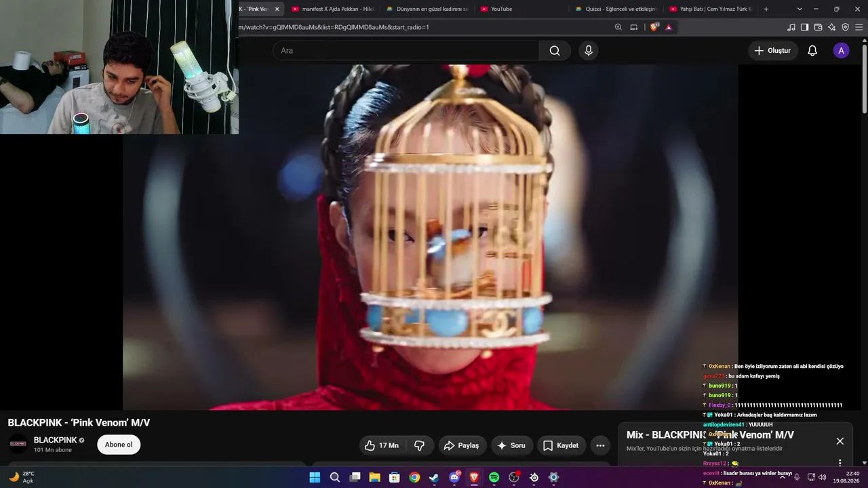Click the page vertical scrollbar

pyautogui.click(x=864, y=78)
